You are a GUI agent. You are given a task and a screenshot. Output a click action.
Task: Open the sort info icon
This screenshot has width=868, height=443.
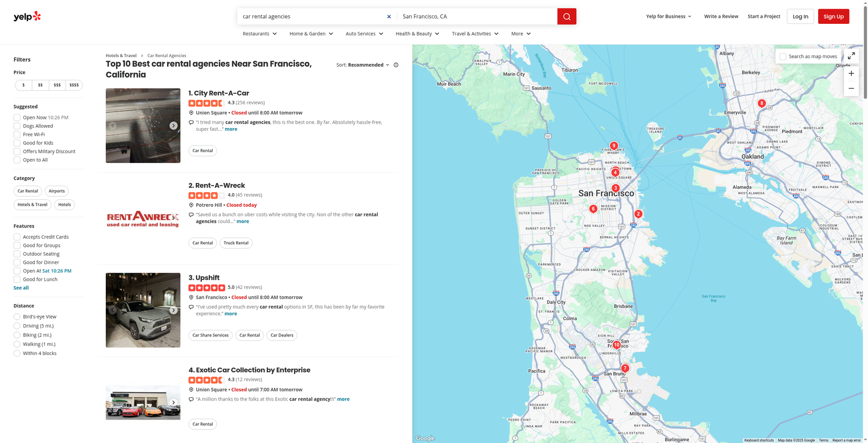point(396,65)
